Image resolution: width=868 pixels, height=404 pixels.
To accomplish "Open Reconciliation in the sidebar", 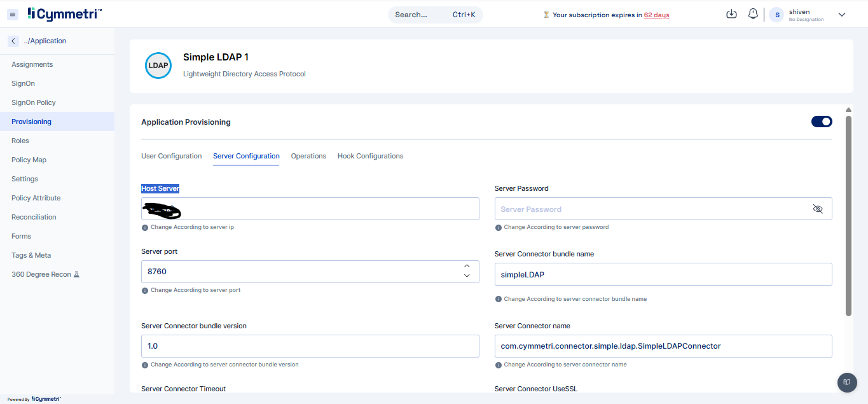I will pos(57,217).
